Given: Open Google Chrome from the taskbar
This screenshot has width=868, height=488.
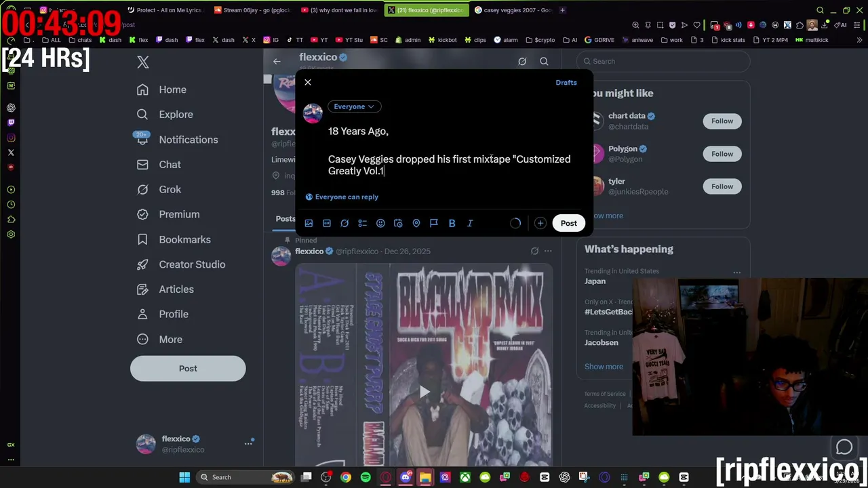Looking at the screenshot, I should coord(346,477).
